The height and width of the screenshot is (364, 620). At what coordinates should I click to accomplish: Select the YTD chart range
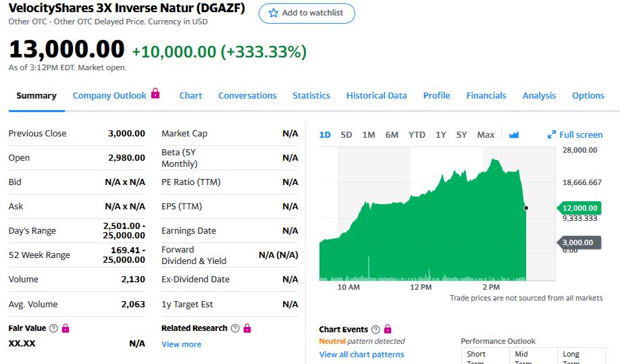pos(417,135)
